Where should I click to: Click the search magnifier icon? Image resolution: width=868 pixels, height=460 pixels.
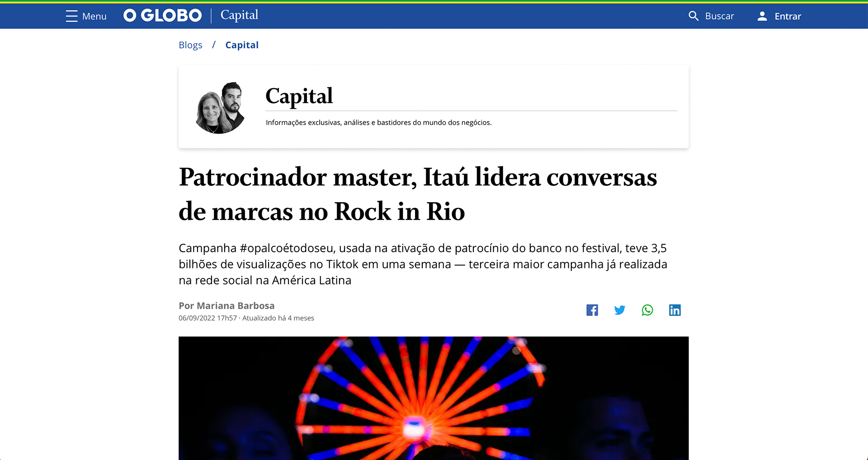pos(693,16)
